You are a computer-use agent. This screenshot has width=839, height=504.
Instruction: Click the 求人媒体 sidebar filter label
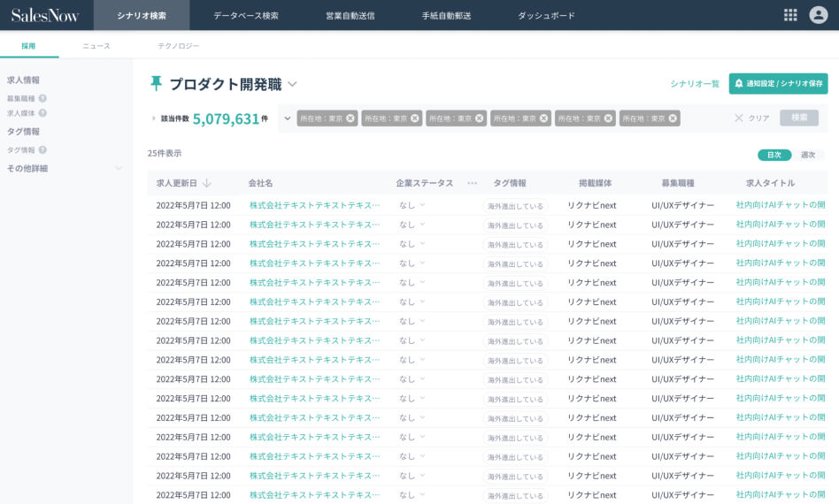(21, 113)
